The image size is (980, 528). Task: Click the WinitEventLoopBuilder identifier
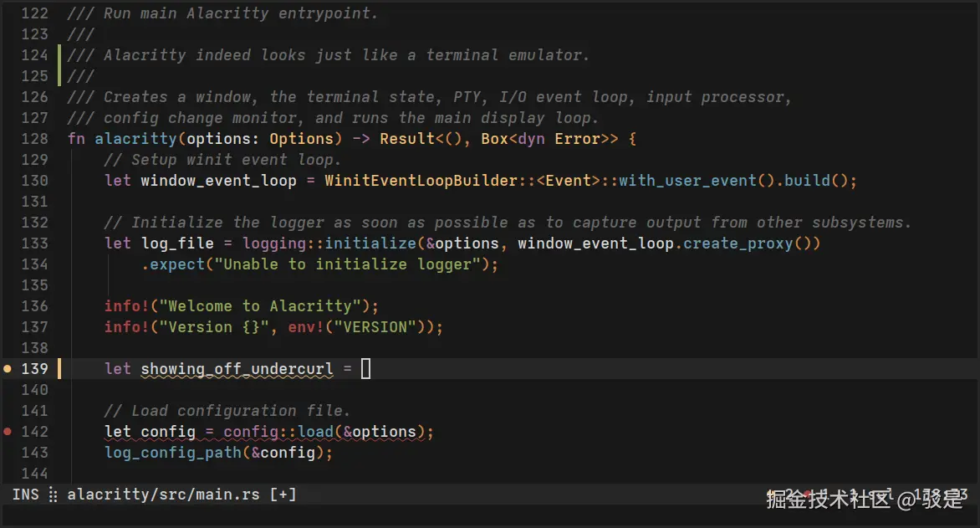pos(421,181)
